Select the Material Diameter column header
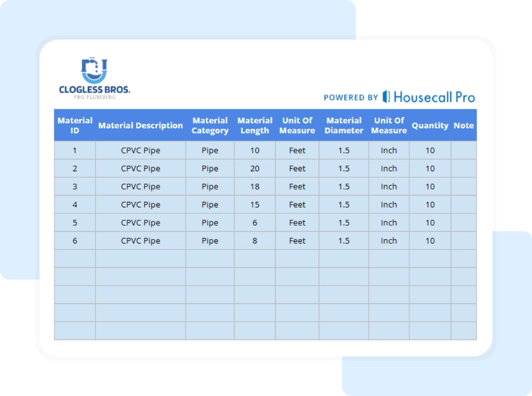Screen dimensions: 532x396 click(344, 125)
